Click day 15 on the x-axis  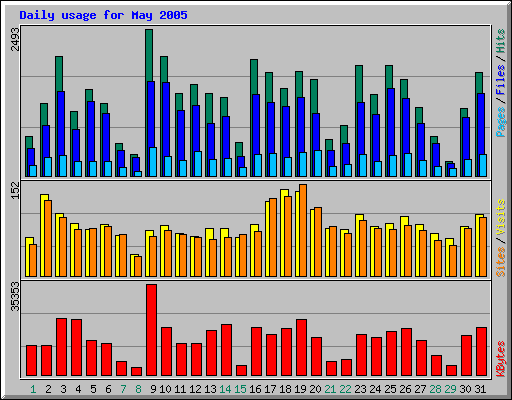pos(240,389)
